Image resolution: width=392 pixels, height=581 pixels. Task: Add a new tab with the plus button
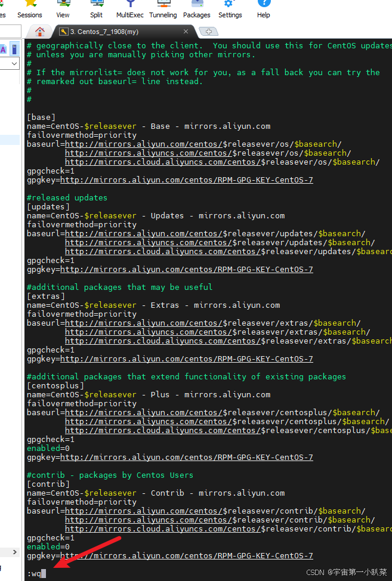209,32
